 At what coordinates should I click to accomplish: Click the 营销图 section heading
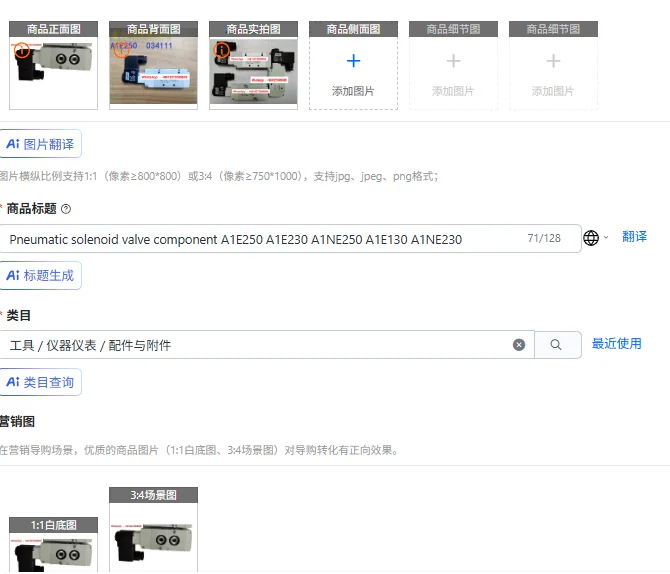pos(17,421)
